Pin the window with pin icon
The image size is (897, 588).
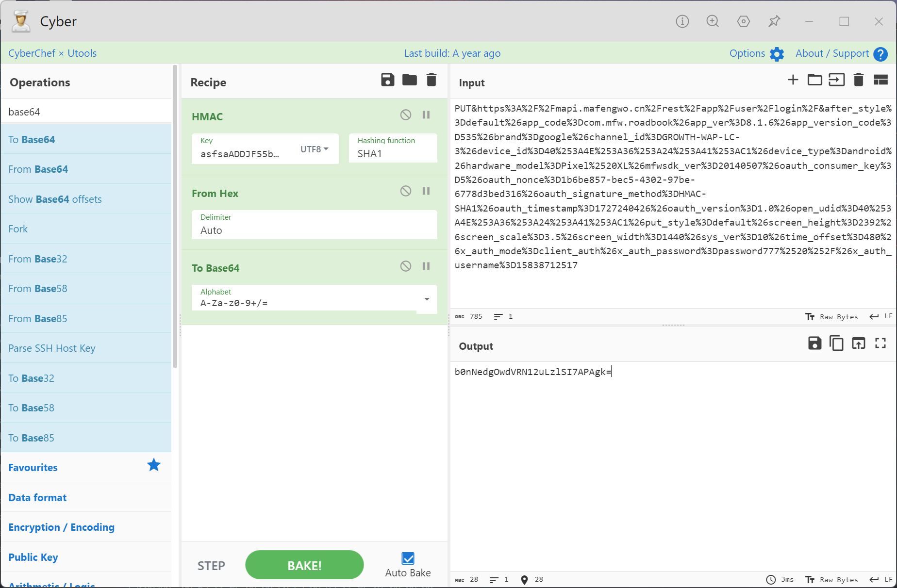point(774,21)
